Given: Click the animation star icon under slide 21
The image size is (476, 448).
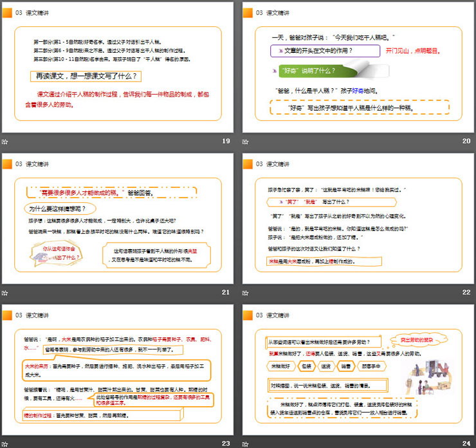Looking at the screenshot, I should click(5, 293).
